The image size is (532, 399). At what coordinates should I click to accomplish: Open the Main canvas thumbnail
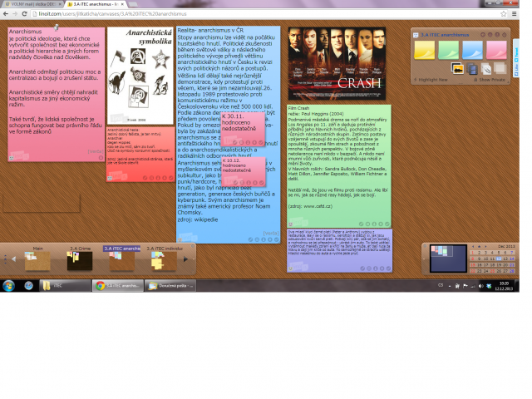coord(37,261)
